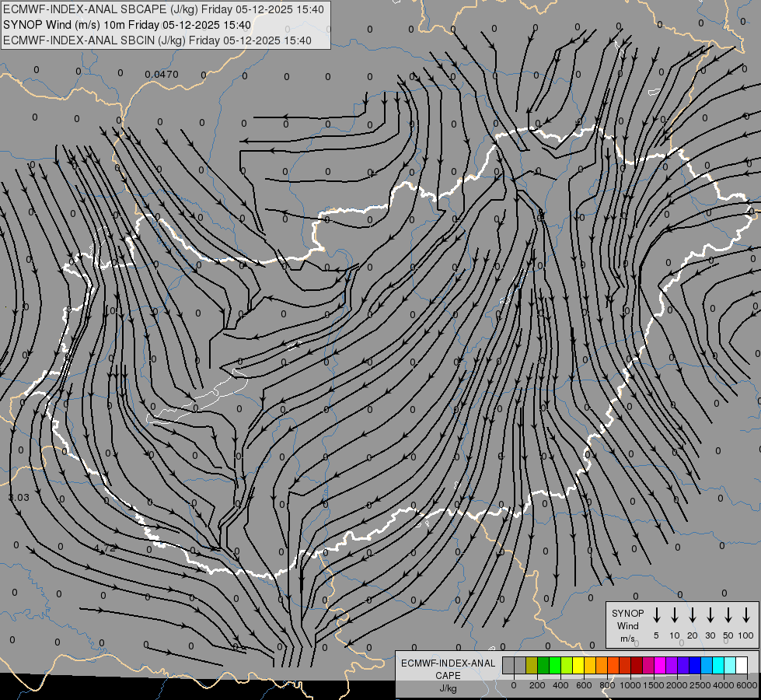Click the '30' speed label in the wind legend
Image resolution: width=761 pixels, height=700 pixels.
click(x=710, y=635)
